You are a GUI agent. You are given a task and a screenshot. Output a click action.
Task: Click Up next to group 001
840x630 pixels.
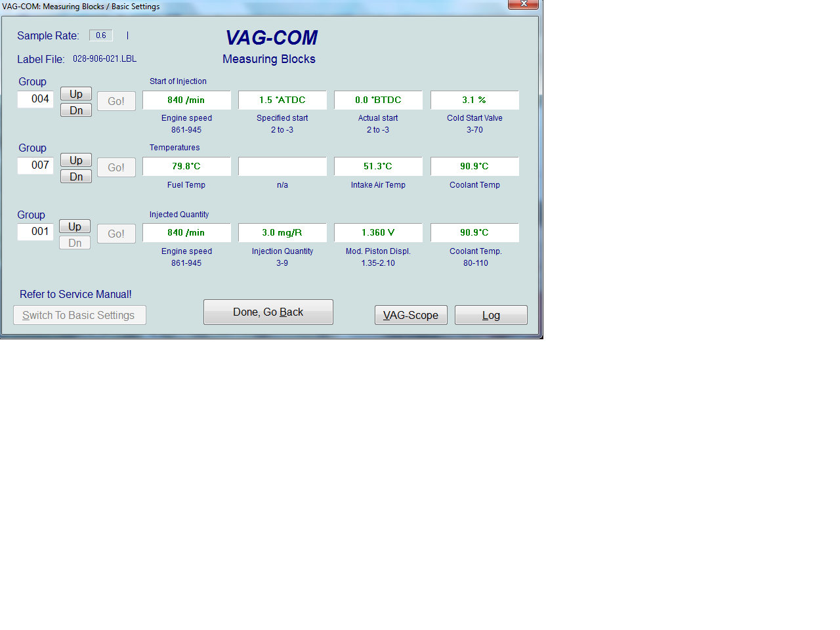point(75,226)
